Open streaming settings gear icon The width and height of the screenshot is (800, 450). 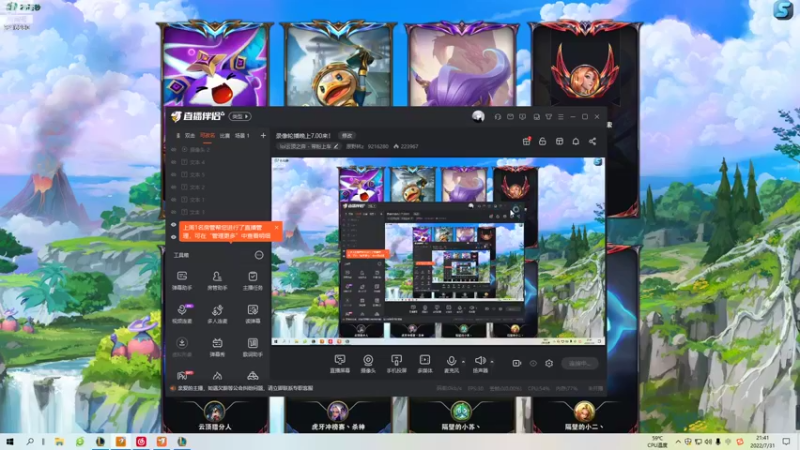point(549,363)
